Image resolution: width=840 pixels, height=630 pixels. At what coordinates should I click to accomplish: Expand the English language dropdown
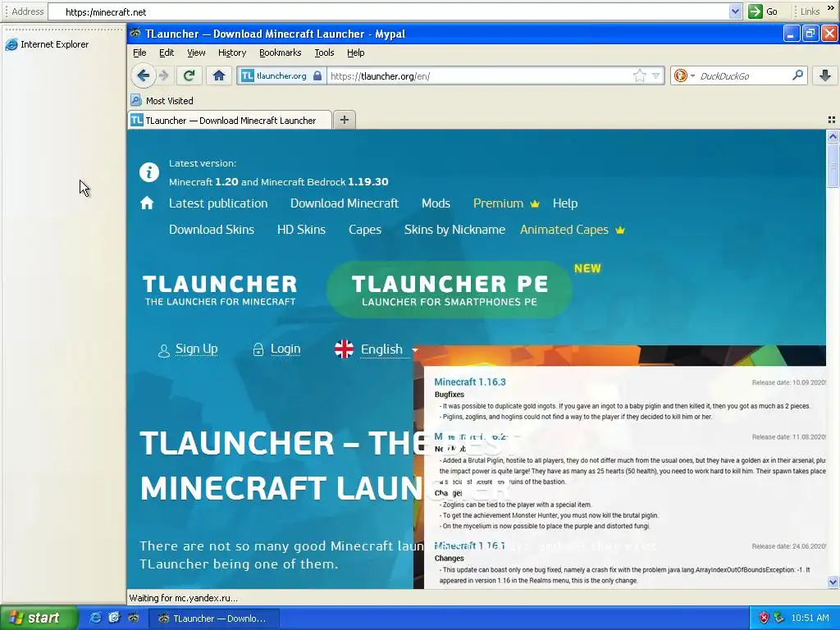coord(414,349)
